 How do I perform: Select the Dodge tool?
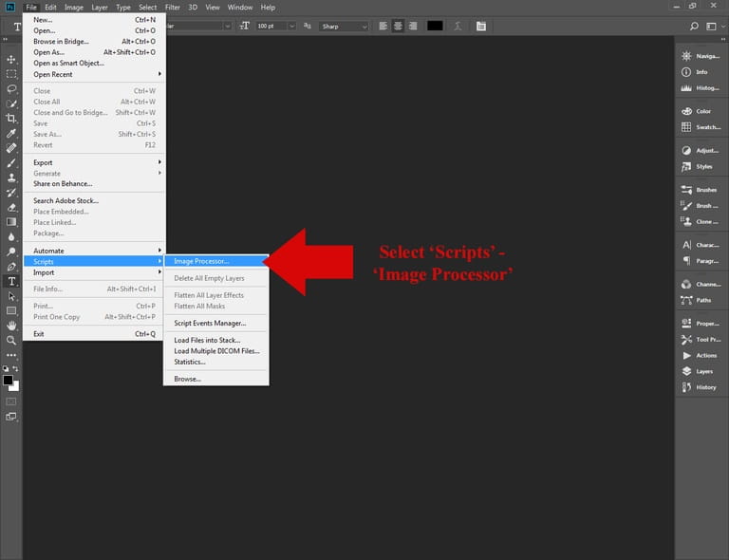[x=11, y=252]
